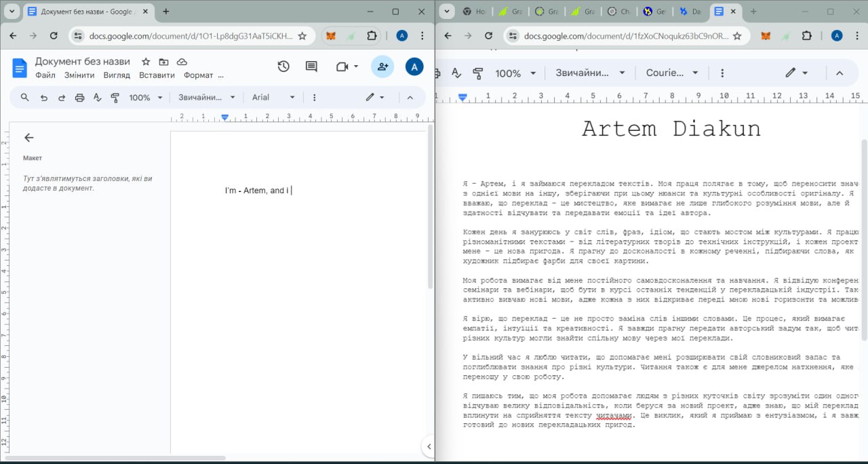
Task: Open the tab search dropdown in the left browser
Action: 12,12
